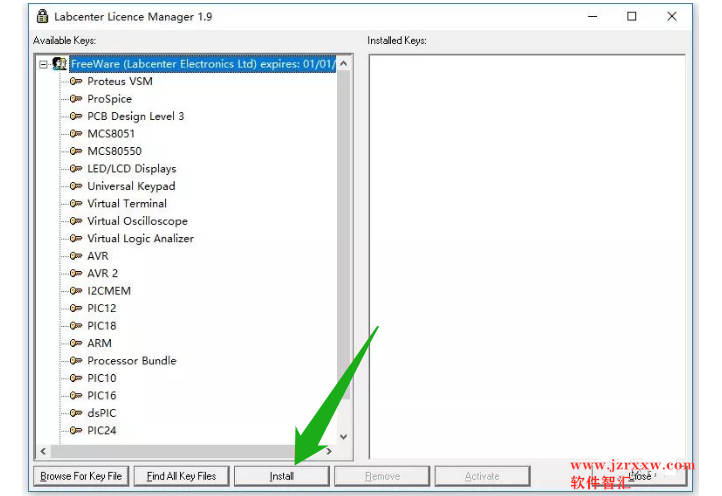The image size is (722, 496).
Task: Select Processor Bundle text in the list
Action: (x=132, y=361)
